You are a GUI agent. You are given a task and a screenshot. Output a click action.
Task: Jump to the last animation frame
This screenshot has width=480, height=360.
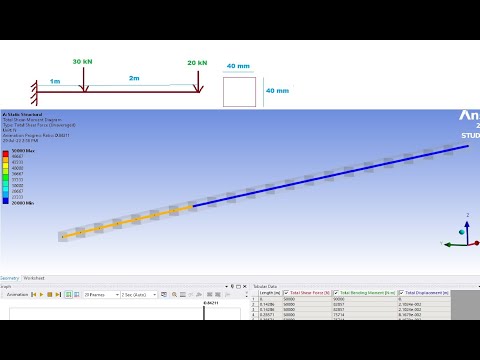58,295
